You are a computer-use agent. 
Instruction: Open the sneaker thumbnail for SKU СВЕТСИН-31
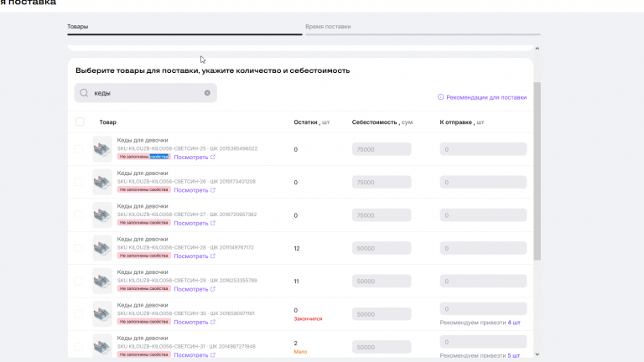click(x=102, y=347)
